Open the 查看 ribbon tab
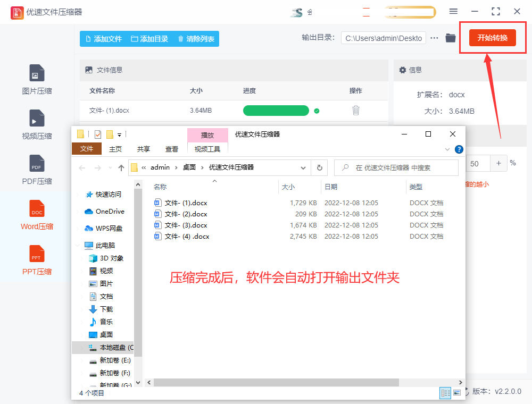 [172, 149]
